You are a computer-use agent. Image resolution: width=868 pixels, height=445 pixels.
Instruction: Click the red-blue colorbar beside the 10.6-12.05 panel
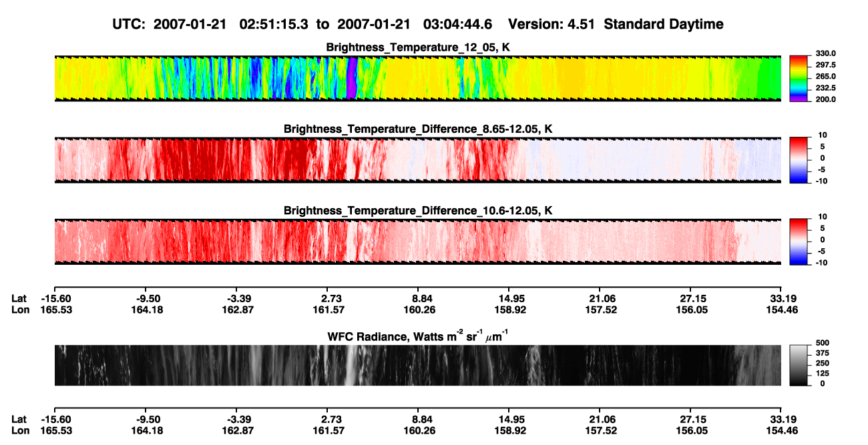tap(799, 242)
